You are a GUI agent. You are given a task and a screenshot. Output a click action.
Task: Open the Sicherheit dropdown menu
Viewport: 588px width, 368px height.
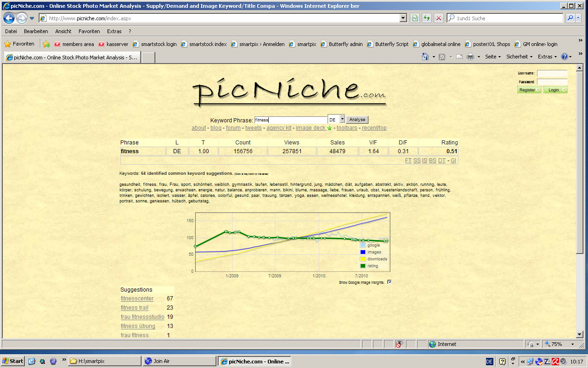click(519, 57)
